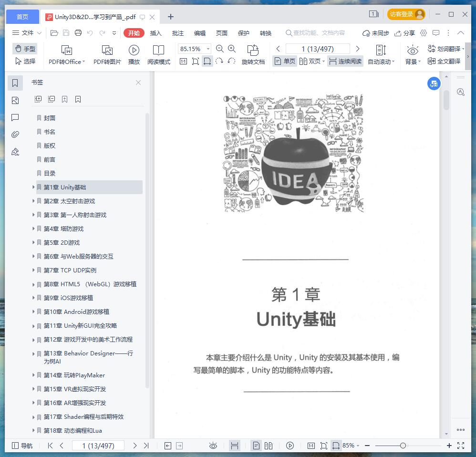Open the signature panel in left sidebar
This screenshot has width=476, height=457.
point(15,152)
